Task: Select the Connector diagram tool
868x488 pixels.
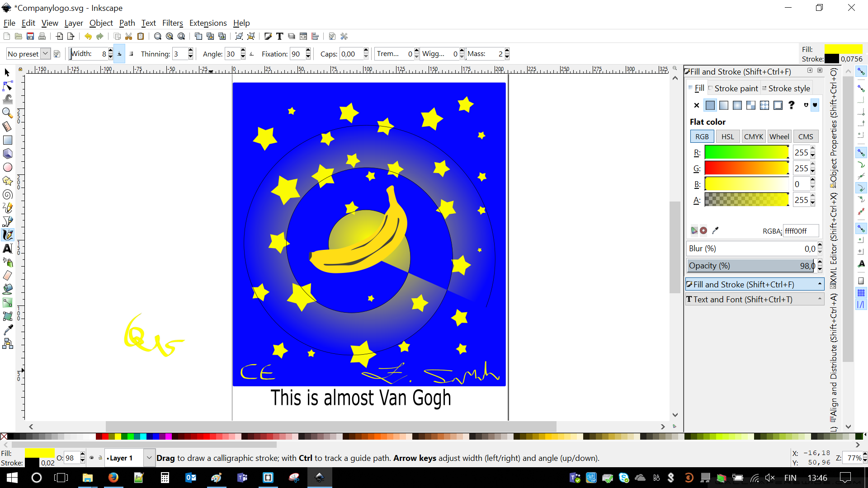Action: (7, 344)
